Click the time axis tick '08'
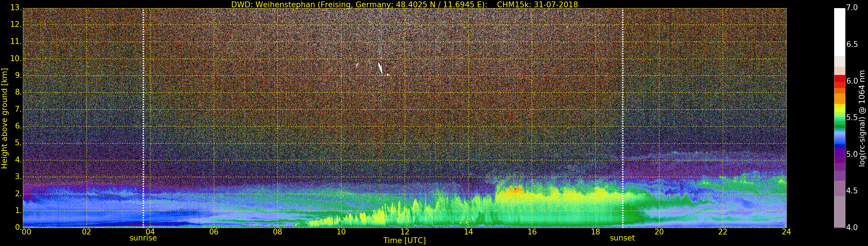The height and width of the screenshot is (246, 868). [277, 232]
